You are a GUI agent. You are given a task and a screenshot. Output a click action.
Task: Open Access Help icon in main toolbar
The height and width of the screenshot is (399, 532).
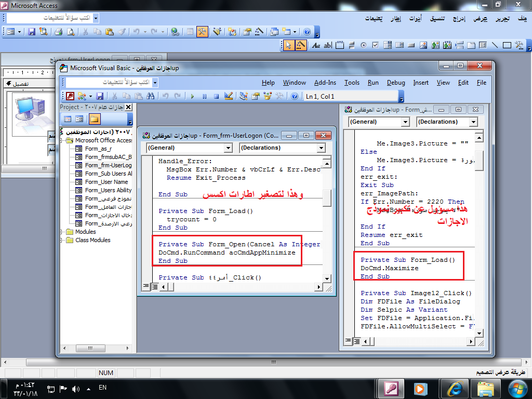[307, 32]
